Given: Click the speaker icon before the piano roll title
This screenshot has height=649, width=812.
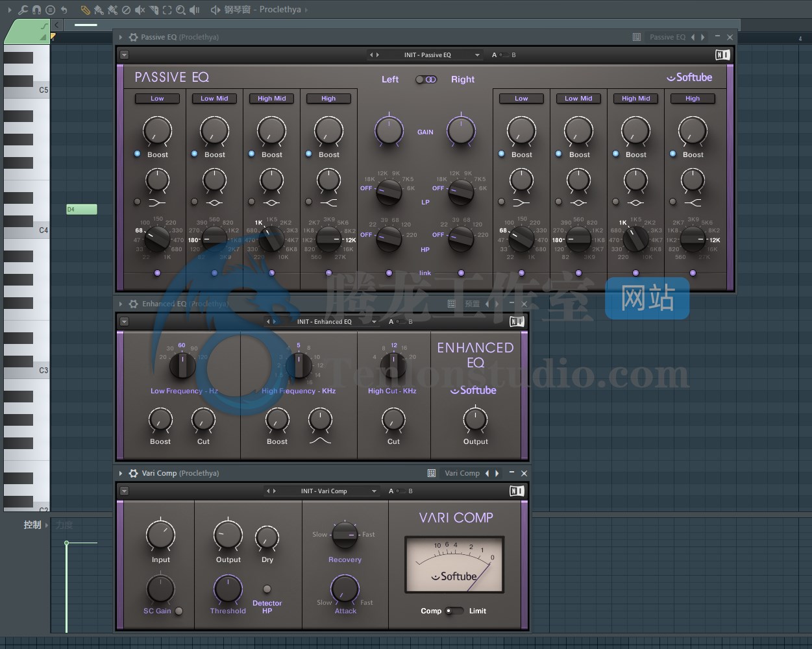Looking at the screenshot, I should click(x=215, y=10).
